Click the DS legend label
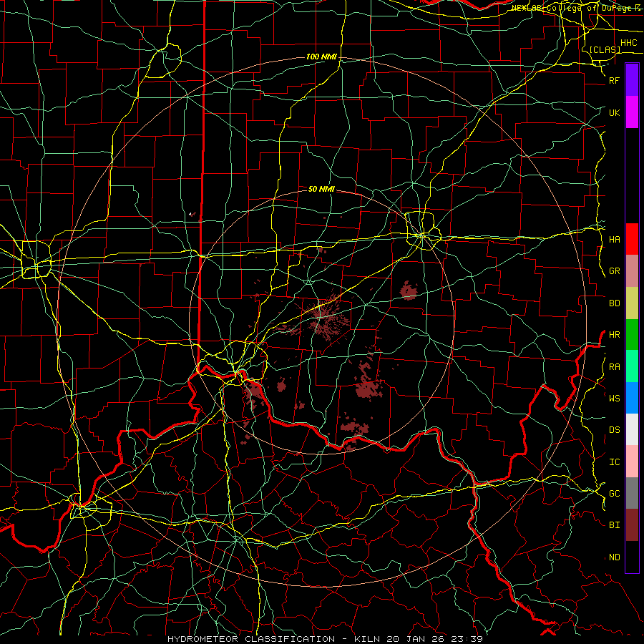 tap(614, 429)
